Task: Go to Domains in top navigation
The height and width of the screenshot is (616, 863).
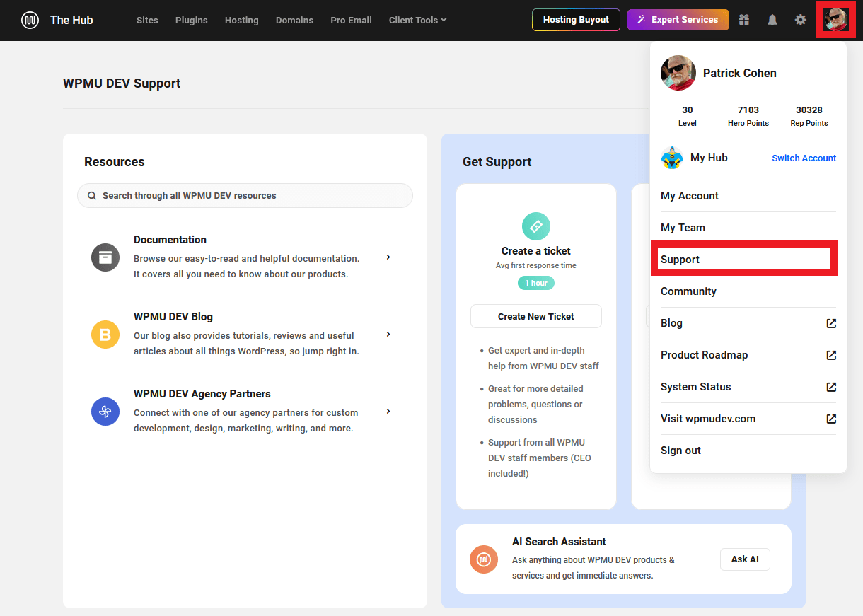Action: [294, 20]
